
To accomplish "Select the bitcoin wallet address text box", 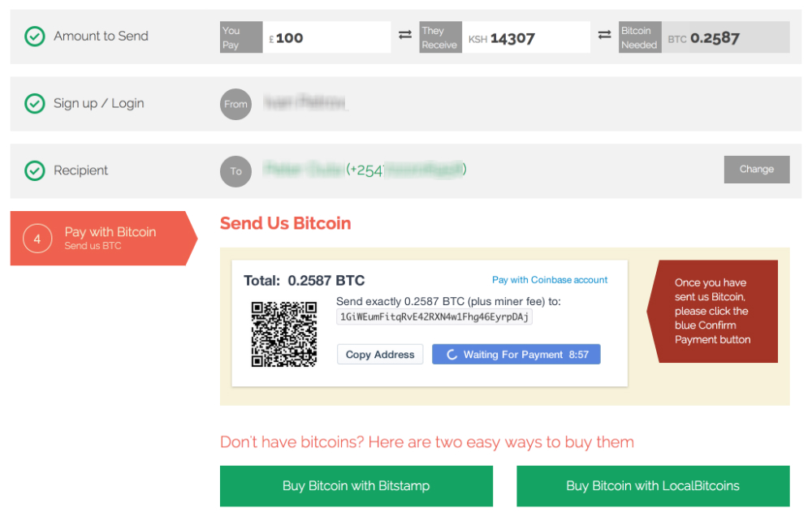I will pos(434,317).
